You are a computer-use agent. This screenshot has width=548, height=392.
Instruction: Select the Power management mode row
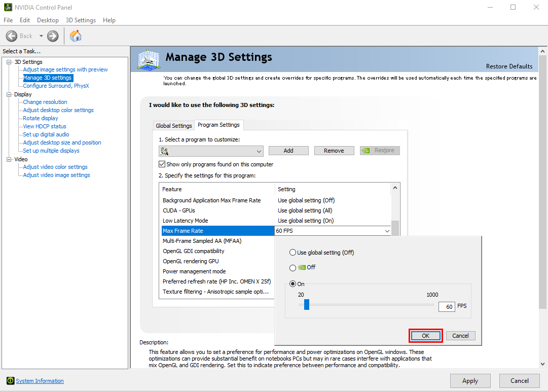[218, 271]
